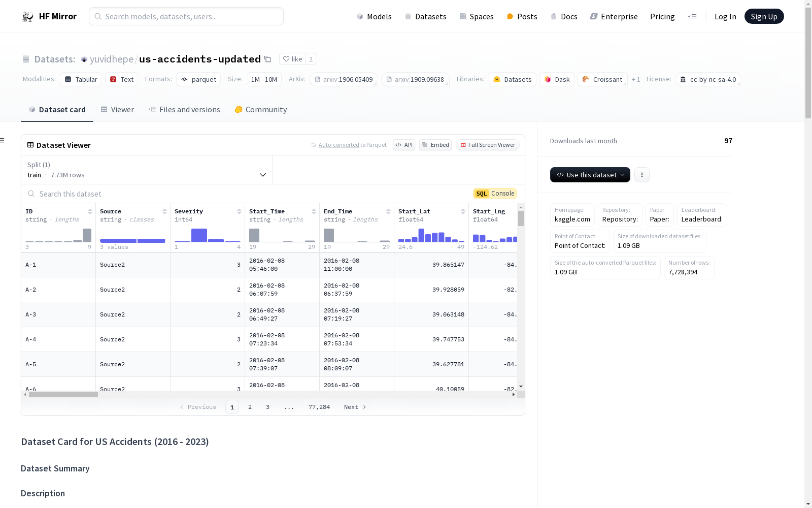Screen dimensions: 812x508
Task: Open the Spaces menu item
Action: tap(476, 17)
